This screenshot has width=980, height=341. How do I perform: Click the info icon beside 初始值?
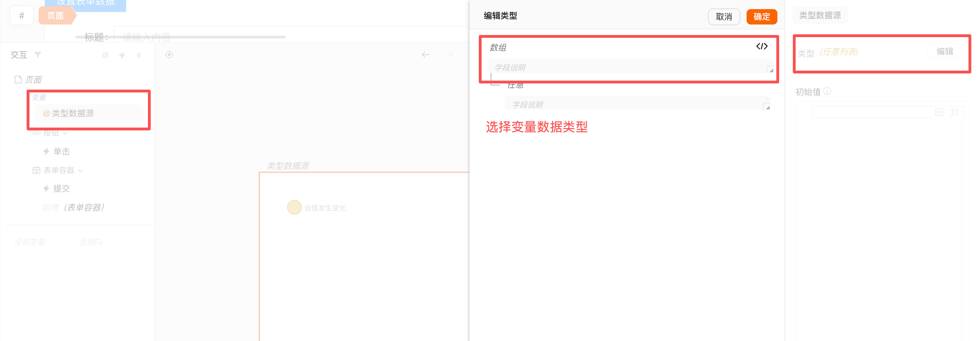coord(827,91)
